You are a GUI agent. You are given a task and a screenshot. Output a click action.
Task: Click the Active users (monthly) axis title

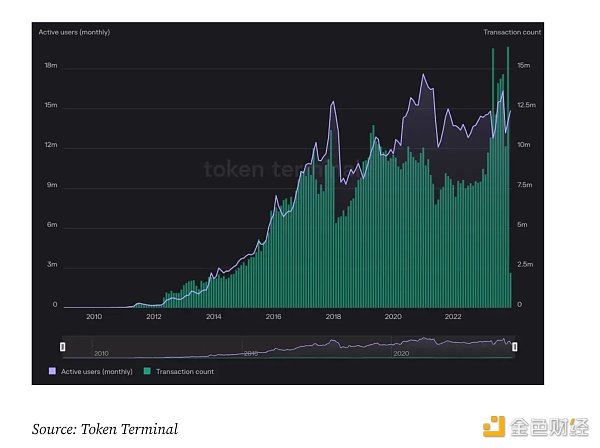(74, 32)
